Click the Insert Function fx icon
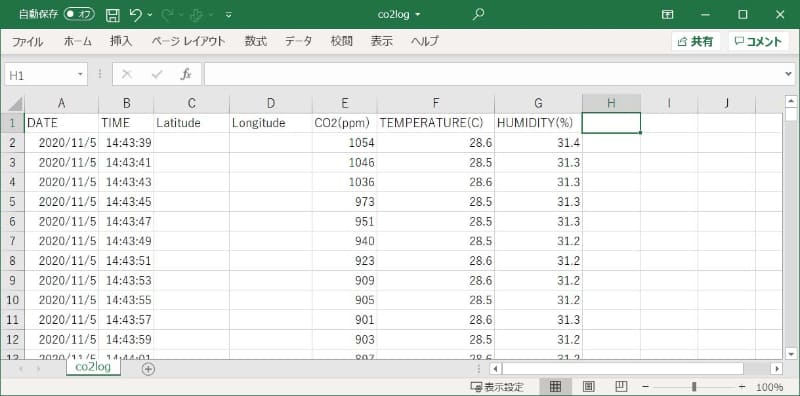Viewport: 800px width, 396px height. coord(186,75)
